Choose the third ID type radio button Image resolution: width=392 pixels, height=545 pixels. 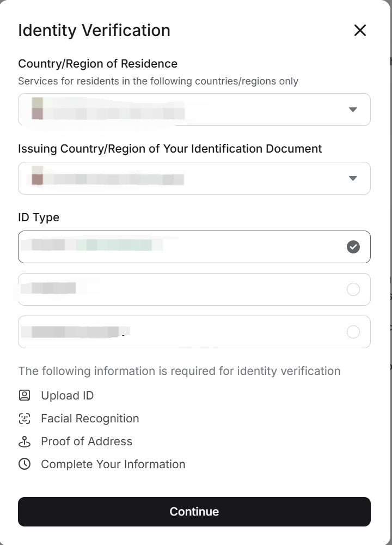coord(353,332)
